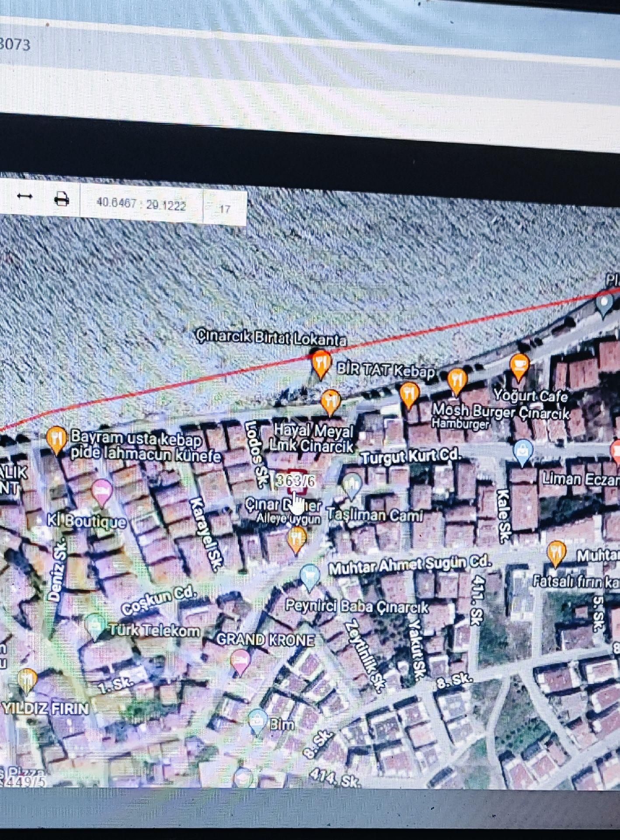Click the print map icon
Image resolution: width=620 pixels, height=840 pixels.
coord(62,199)
